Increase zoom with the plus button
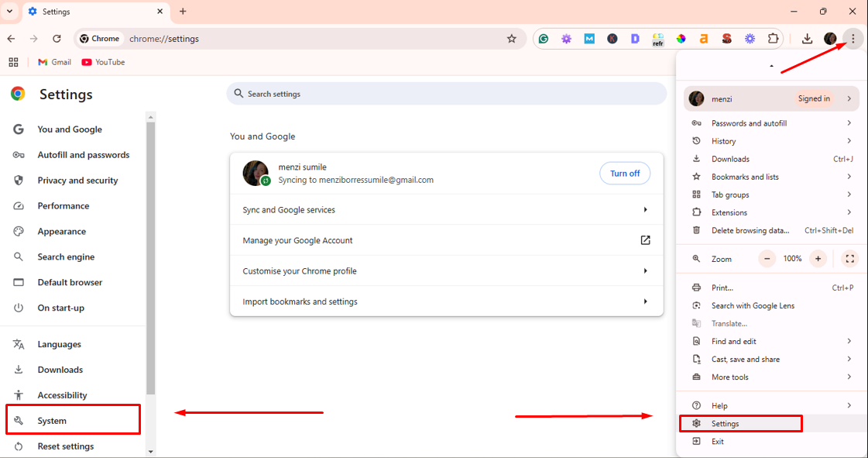868x458 pixels. 818,259
